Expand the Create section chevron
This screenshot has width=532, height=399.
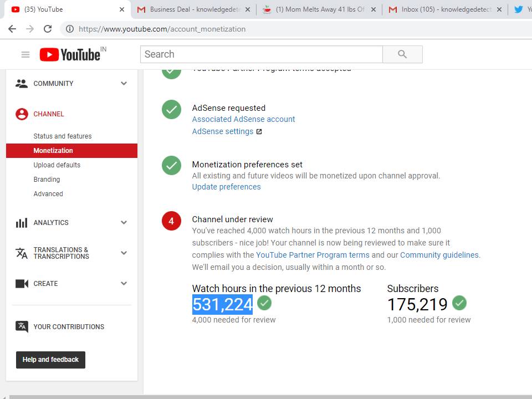[124, 284]
